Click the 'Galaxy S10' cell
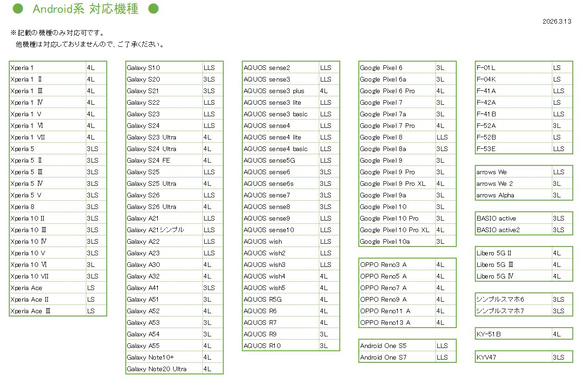 164,68
